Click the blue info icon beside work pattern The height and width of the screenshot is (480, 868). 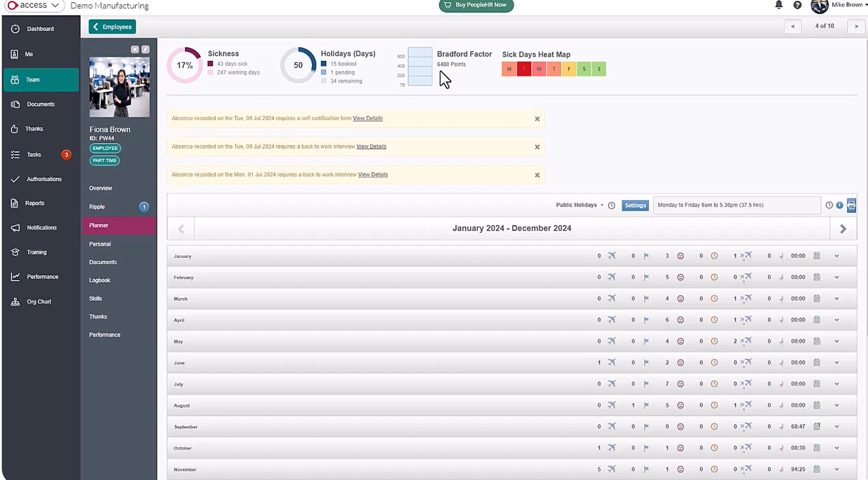coord(839,205)
